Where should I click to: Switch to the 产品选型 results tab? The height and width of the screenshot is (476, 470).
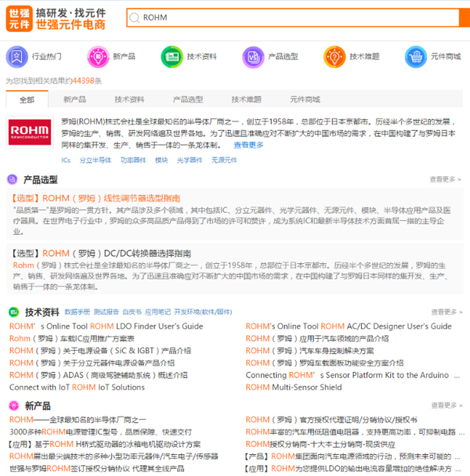click(x=188, y=99)
